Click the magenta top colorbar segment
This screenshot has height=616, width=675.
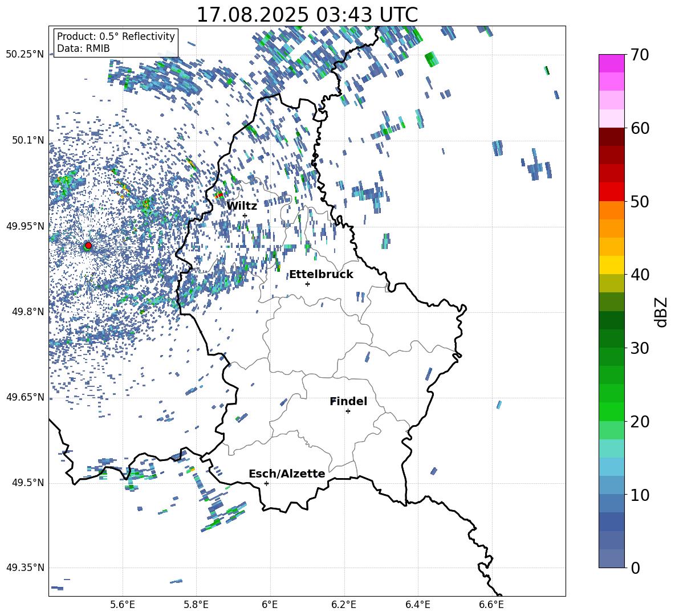(x=612, y=63)
